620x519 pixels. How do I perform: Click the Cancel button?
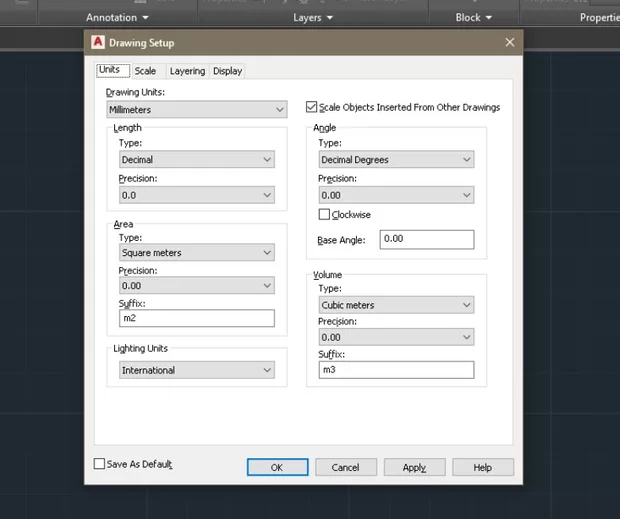pos(345,467)
